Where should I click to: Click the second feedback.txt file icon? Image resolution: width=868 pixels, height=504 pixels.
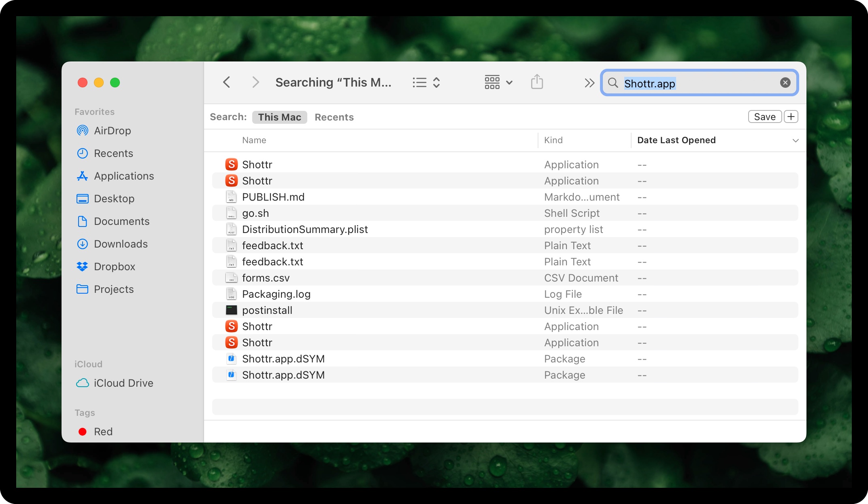coord(231,262)
